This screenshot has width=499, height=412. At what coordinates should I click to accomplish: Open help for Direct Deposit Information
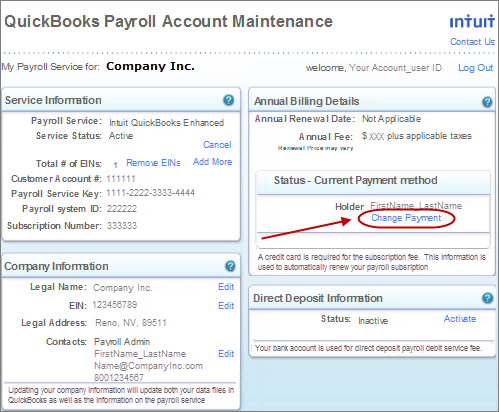(x=487, y=298)
